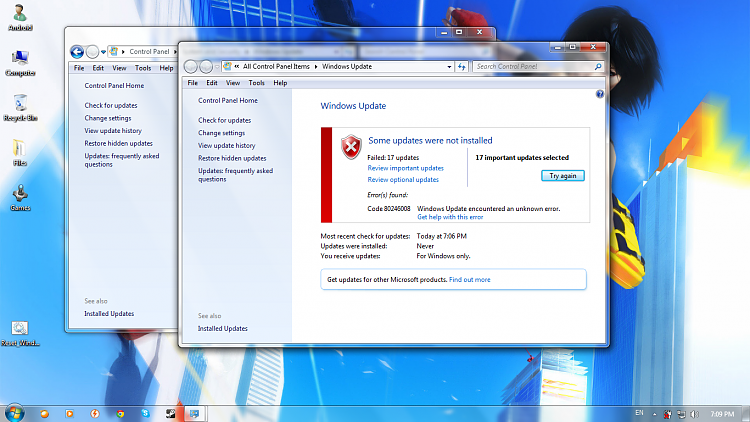This screenshot has height=422, width=750.
Task: Click Check for updates in the rear Control Panel window
Action: [111, 105]
